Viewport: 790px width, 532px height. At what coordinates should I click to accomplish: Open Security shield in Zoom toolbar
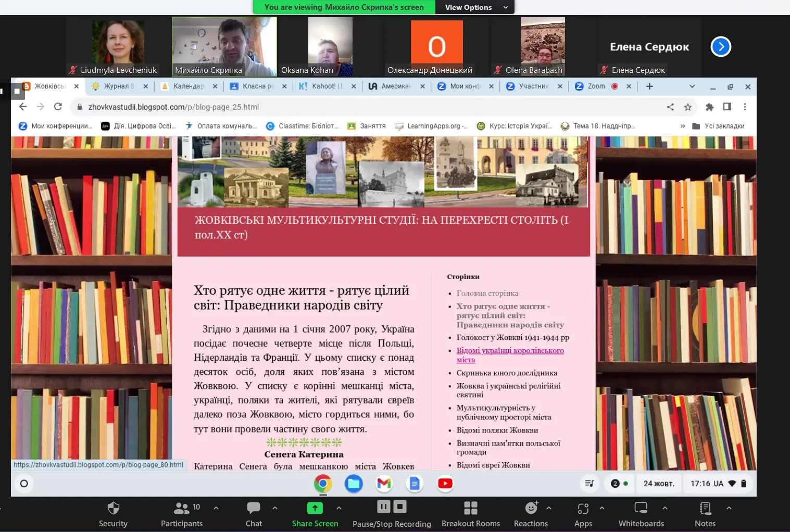point(113,508)
